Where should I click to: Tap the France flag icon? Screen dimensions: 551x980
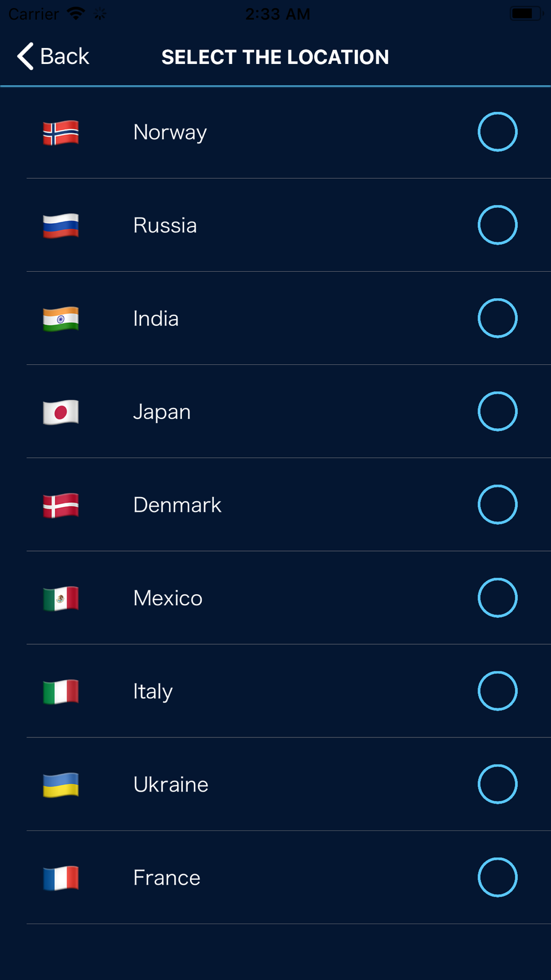61,877
